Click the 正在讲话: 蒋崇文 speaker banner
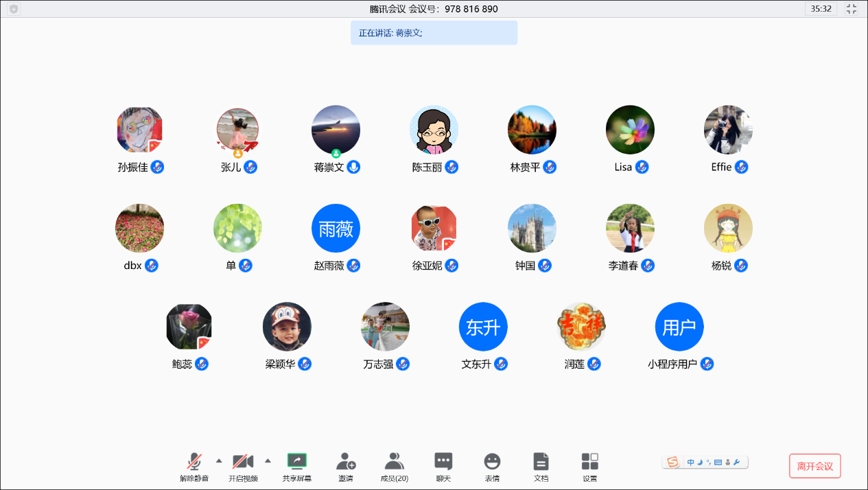This screenshot has width=868, height=490. (x=434, y=33)
